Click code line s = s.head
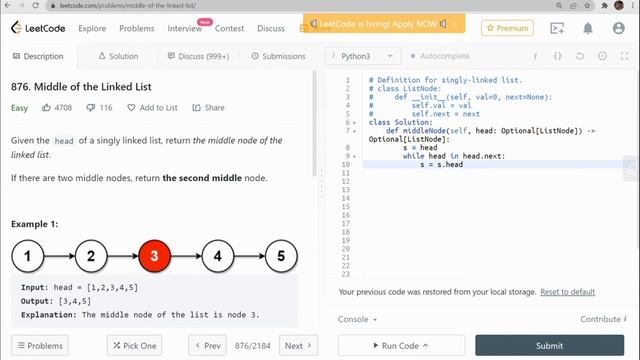Image resolution: width=640 pixels, height=360 pixels. 442,164
